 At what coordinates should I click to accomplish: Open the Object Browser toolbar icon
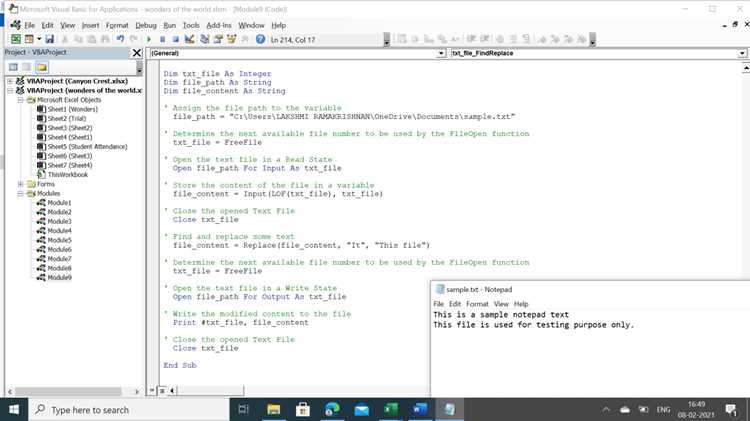tap(232, 39)
